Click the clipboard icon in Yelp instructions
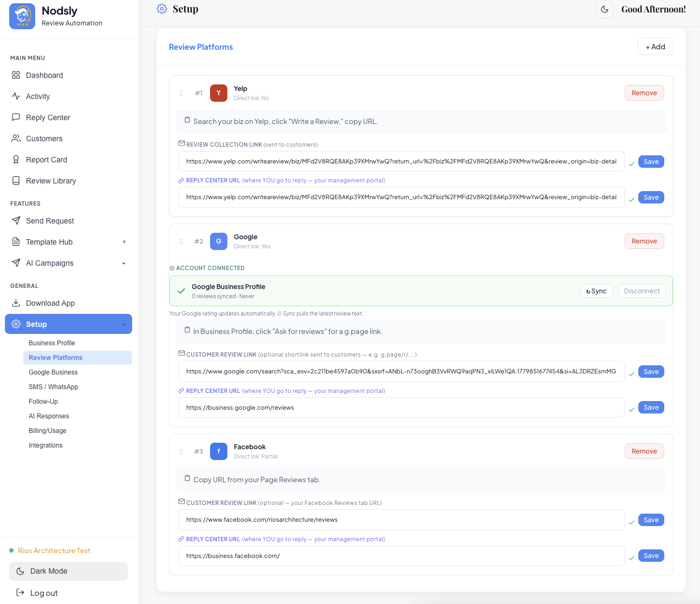The image size is (700, 604). 187,120
